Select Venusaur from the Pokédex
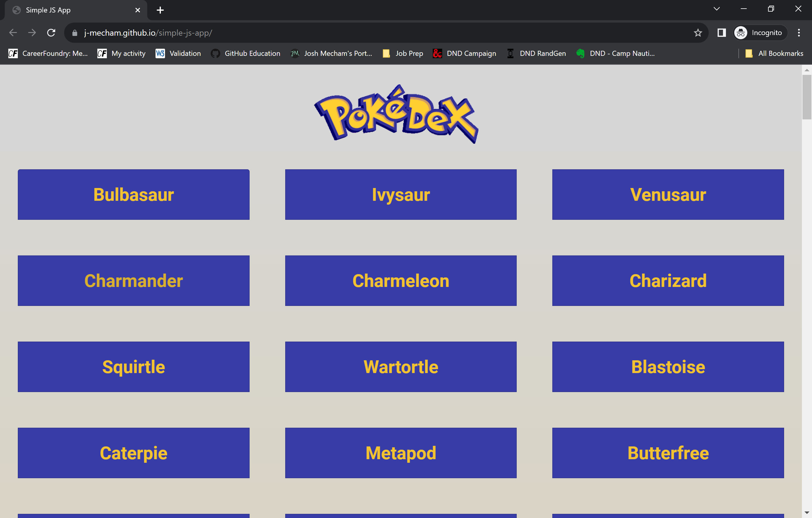The image size is (812, 518). [668, 194]
